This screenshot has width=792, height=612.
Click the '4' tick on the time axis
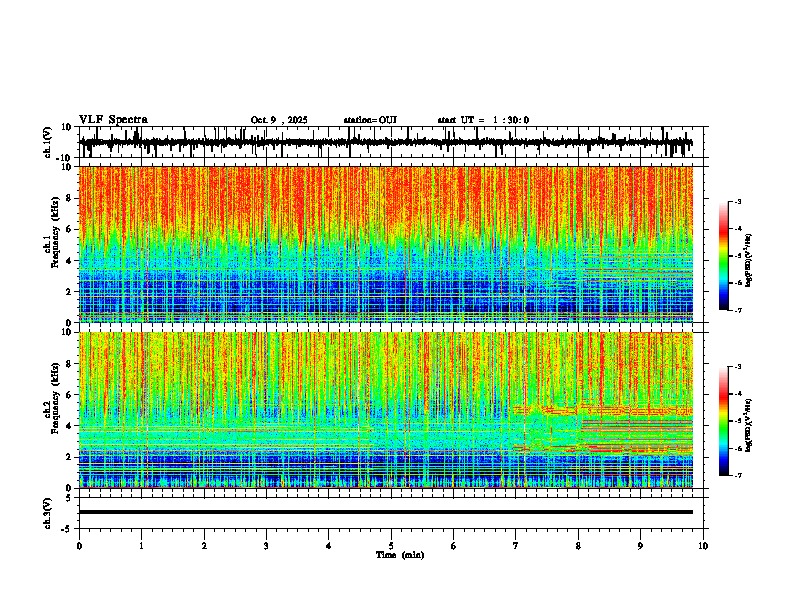tap(329, 546)
